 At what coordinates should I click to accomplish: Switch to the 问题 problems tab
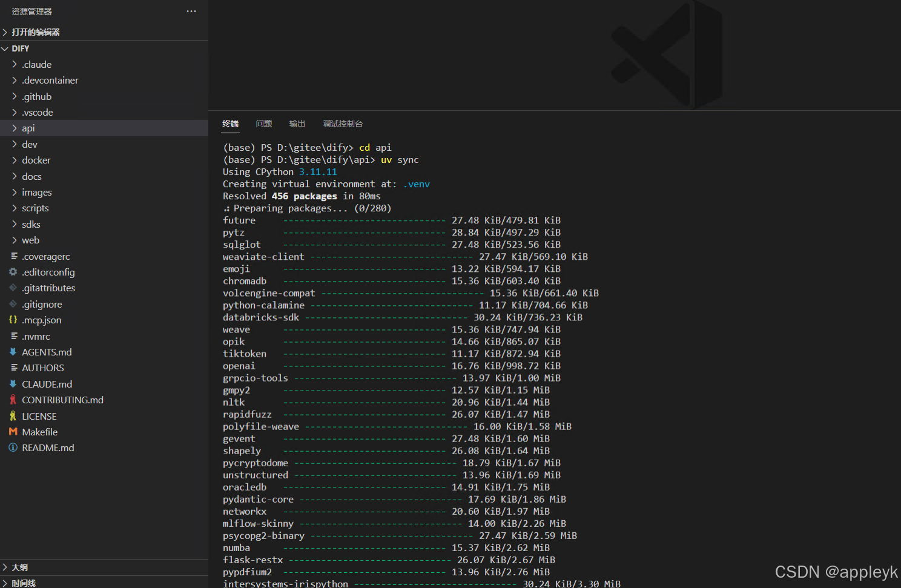(x=264, y=124)
